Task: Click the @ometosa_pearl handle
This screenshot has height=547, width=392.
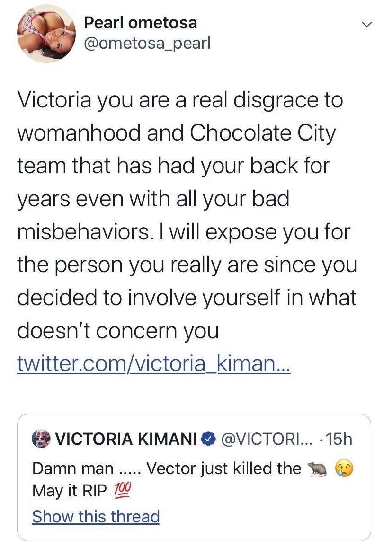Action: pos(146,44)
